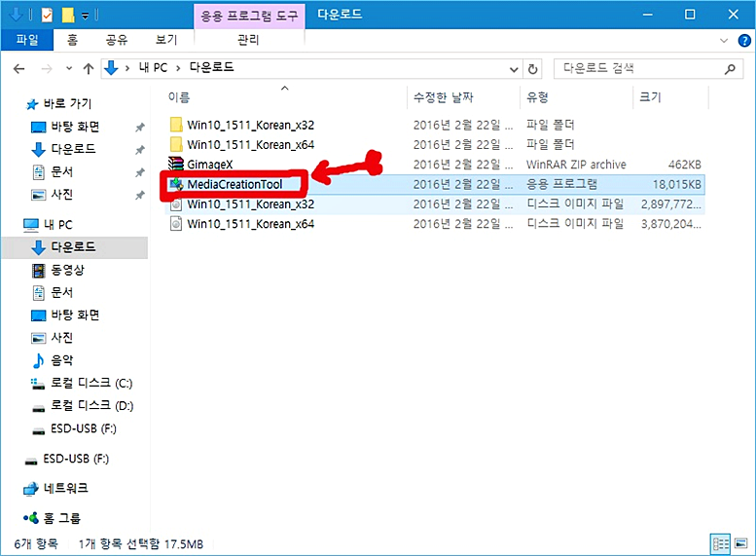The image size is (756, 556).
Task: Open pinned 다운로드 under 바로 가기
Action: click(x=73, y=149)
